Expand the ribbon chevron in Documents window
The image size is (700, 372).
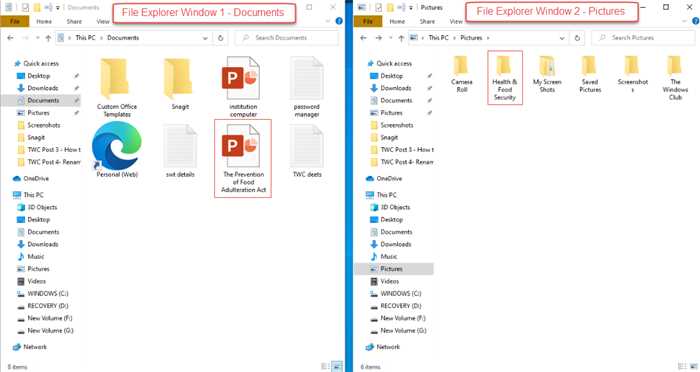pos(328,21)
